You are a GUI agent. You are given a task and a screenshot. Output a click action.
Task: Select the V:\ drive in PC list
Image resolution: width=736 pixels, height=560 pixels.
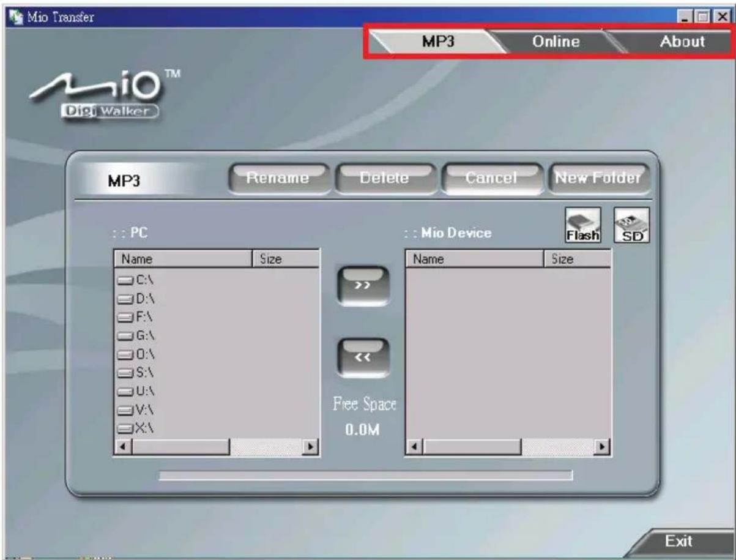[x=136, y=409]
